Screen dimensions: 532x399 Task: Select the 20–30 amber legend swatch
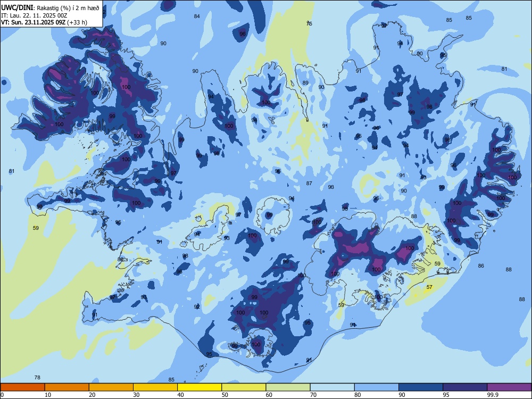coord(111,387)
